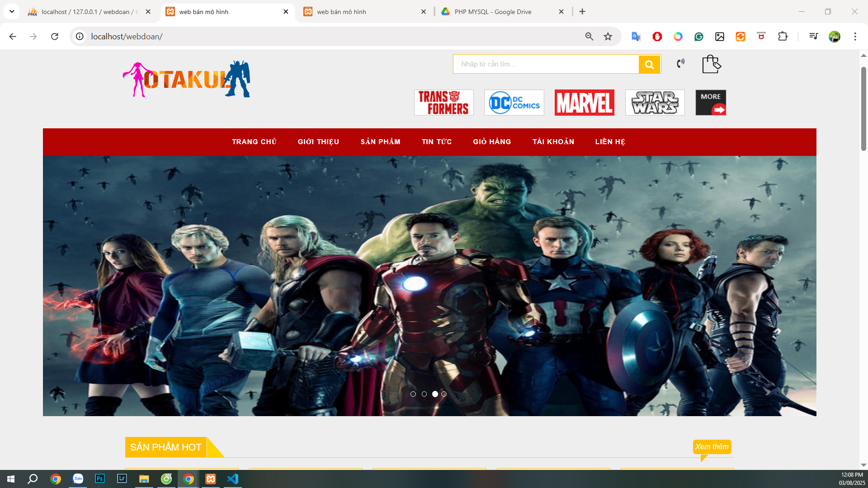Open Windows Start menu
The height and width of the screenshot is (488, 868).
pyautogui.click(x=11, y=479)
